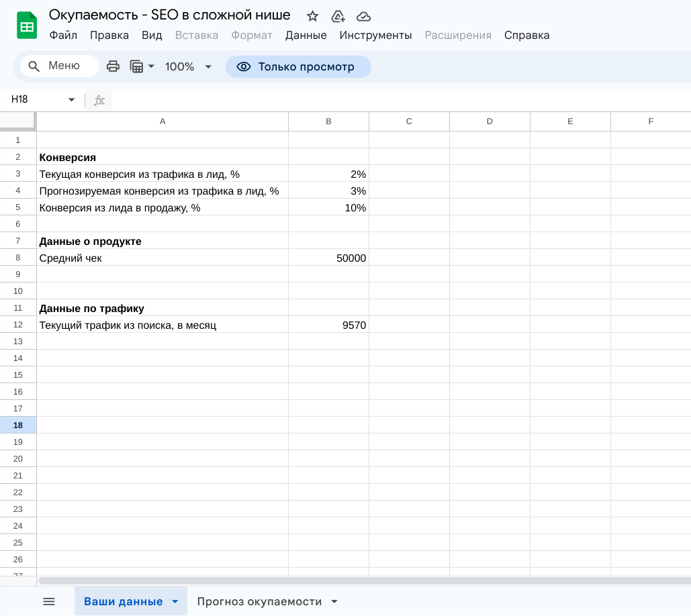691x616 pixels.
Task: Select row 3 header
Action: 18,174
